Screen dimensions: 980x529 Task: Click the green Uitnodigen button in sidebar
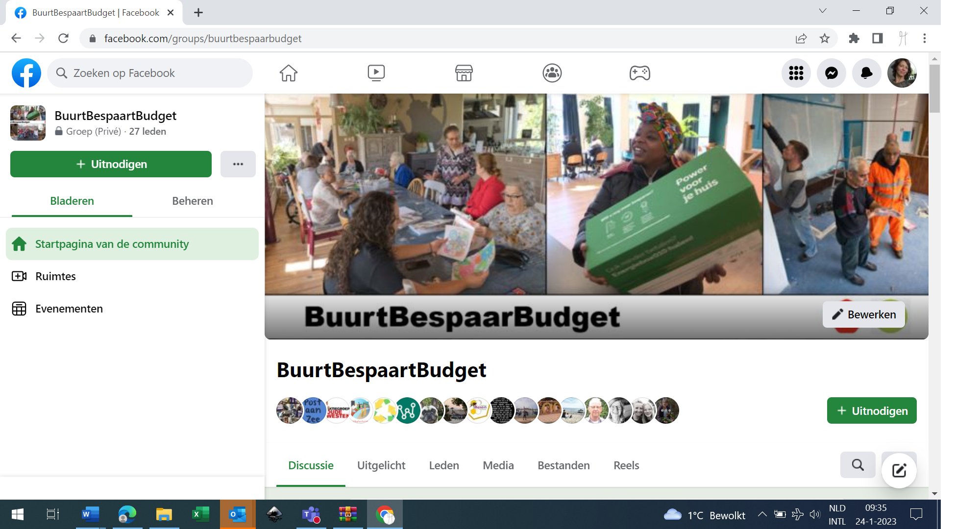click(x=111, y=164)
